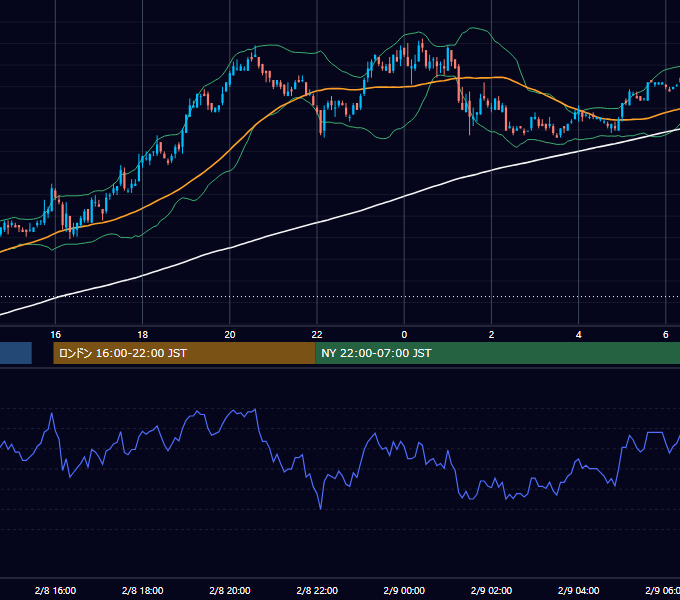The image size is (680, 600).
Task: Click the '2/9 04:00' indicator axis label
Action: pyautogui.click(x=579, y=590)
